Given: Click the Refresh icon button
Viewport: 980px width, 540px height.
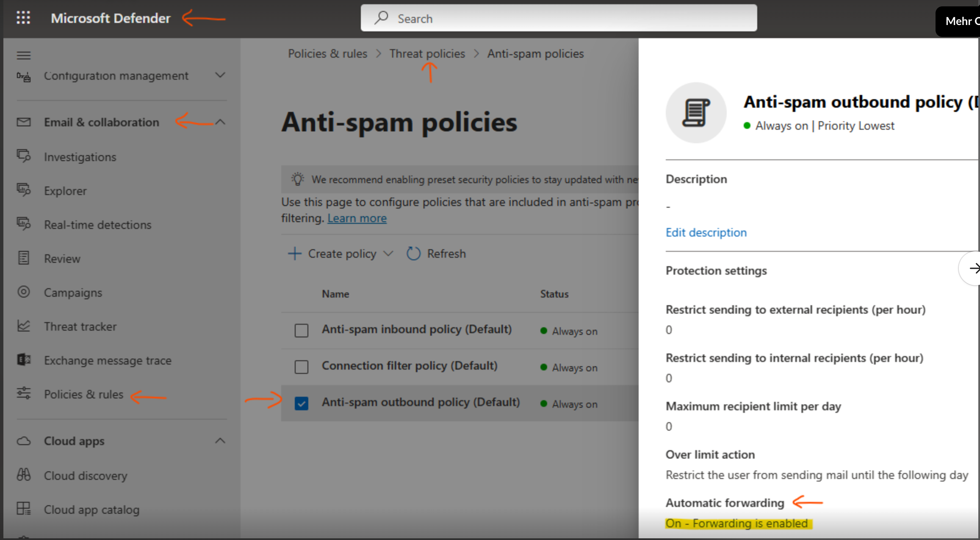Looking at the screenshot, I should click(x=413, y=253).
